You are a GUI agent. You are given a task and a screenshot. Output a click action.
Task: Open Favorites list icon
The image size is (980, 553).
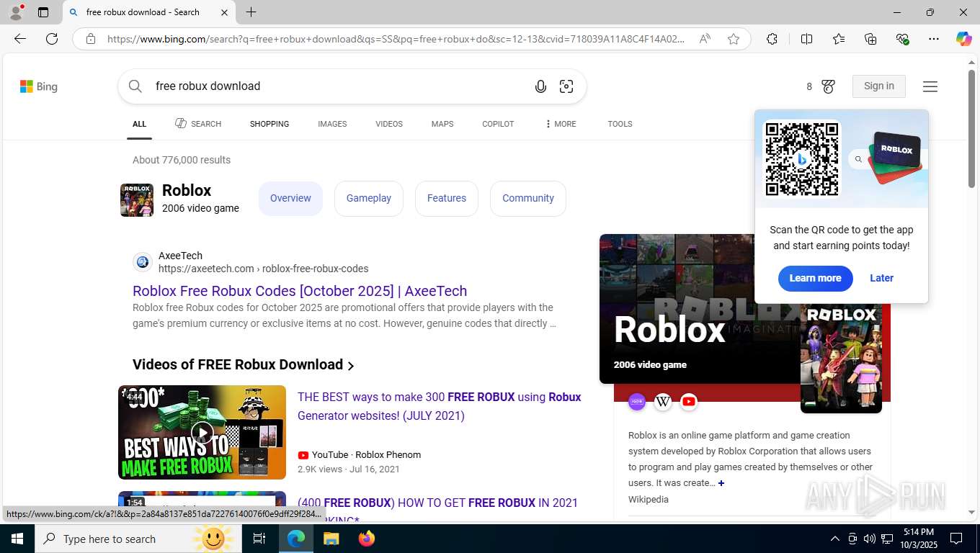tap(839, 39)
